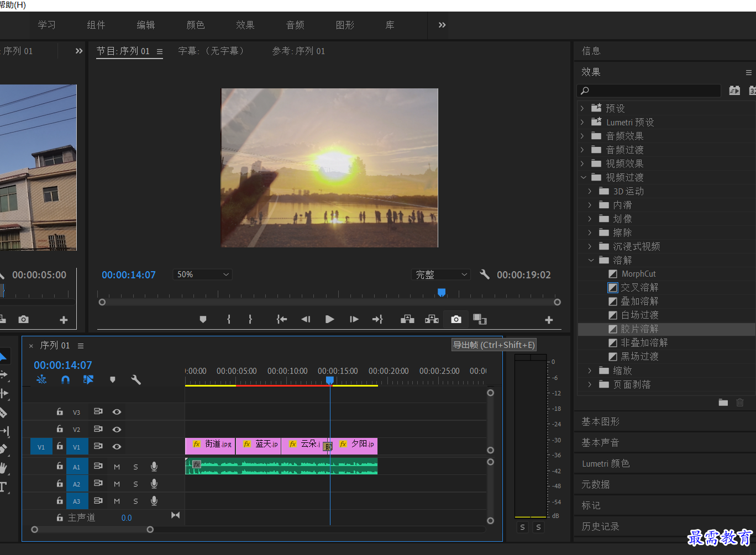Select the Selection arrow tool

tap(2, 357)
